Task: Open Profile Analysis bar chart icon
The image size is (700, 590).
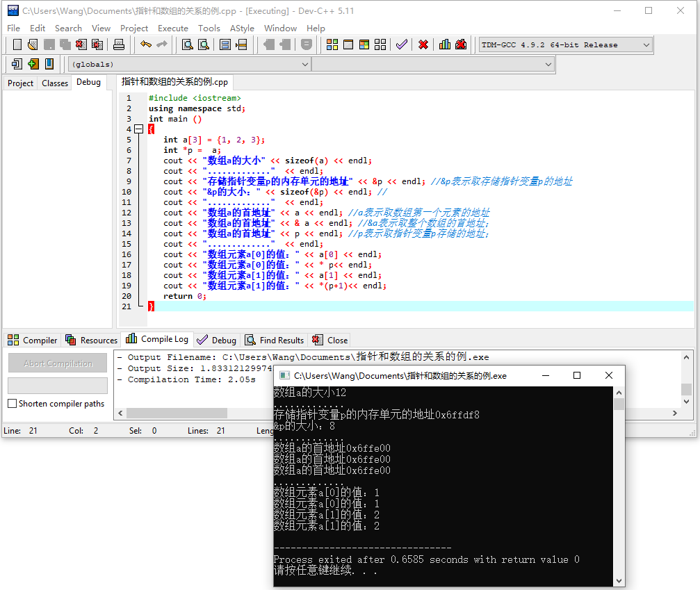Action: pos(445,44)
